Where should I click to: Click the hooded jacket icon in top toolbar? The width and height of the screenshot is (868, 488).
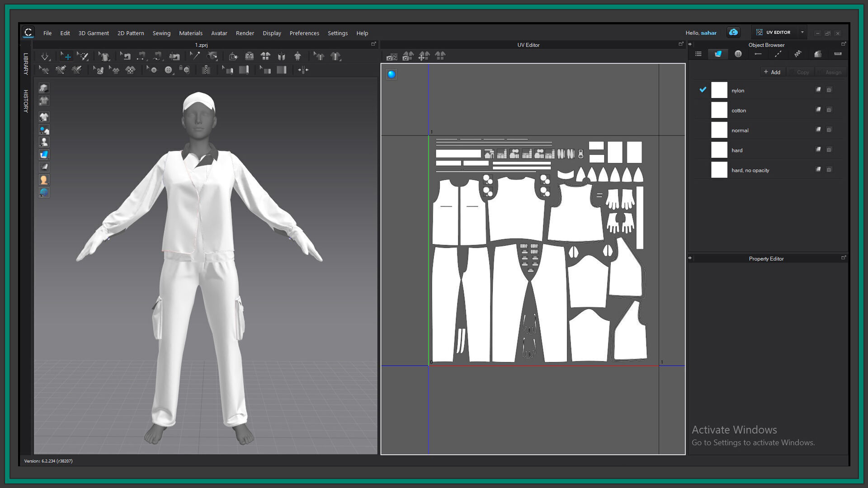(x=249, y=56)
